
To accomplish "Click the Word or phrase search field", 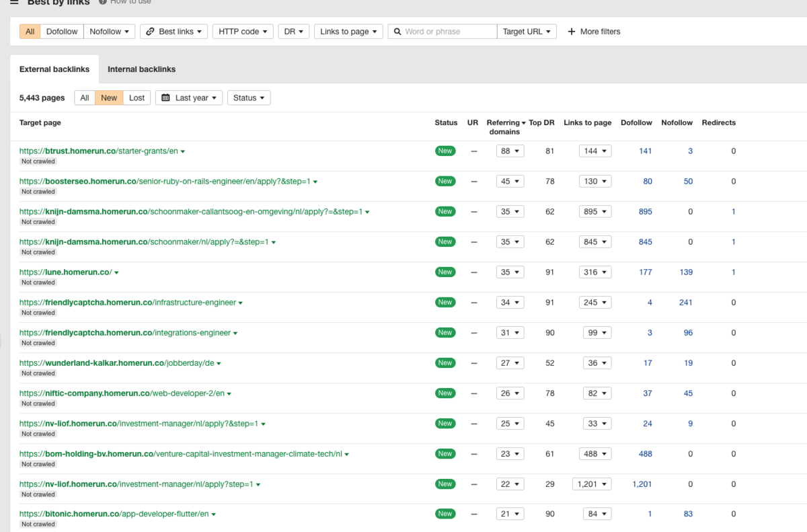I will point(449,32).
